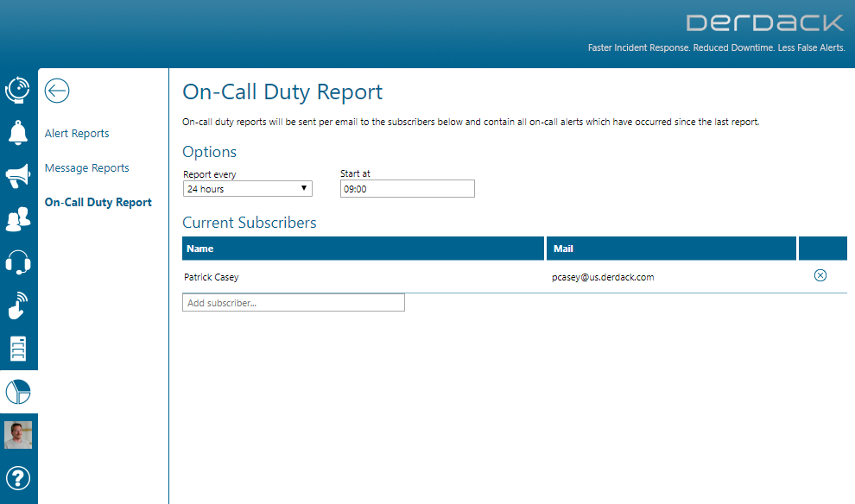Select On-Call Duty Report menu item
The height and width of the screenshot is (504, 855).
click(x=98, y=202)
